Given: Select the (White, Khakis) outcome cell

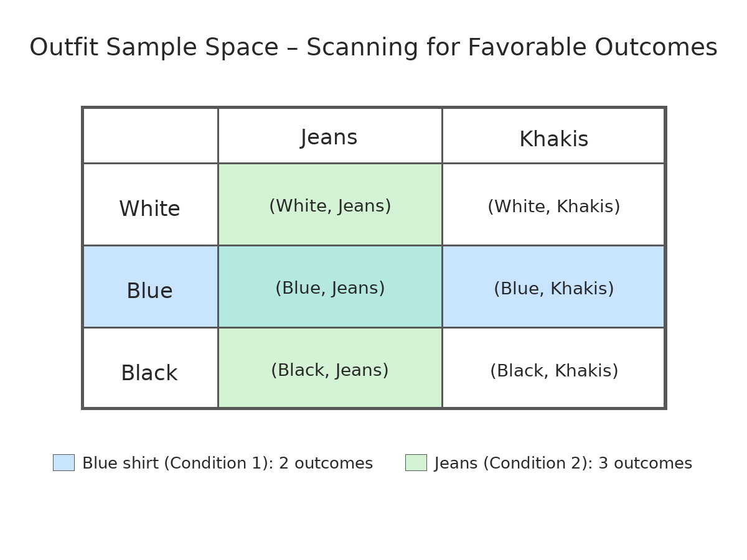Looking at the screenshot, I should click(553, 205).
